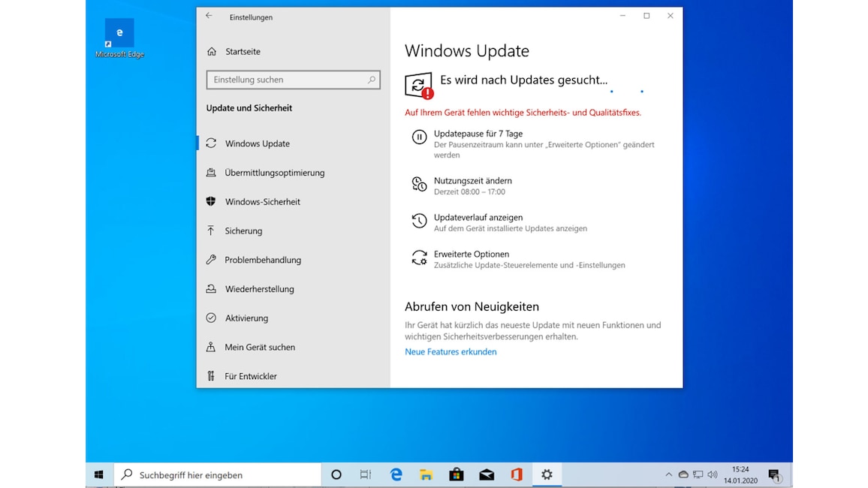Launch Edge from the taskbar
Screen dimensions: 868x488
pyautogui.click(x=396, y=474)
